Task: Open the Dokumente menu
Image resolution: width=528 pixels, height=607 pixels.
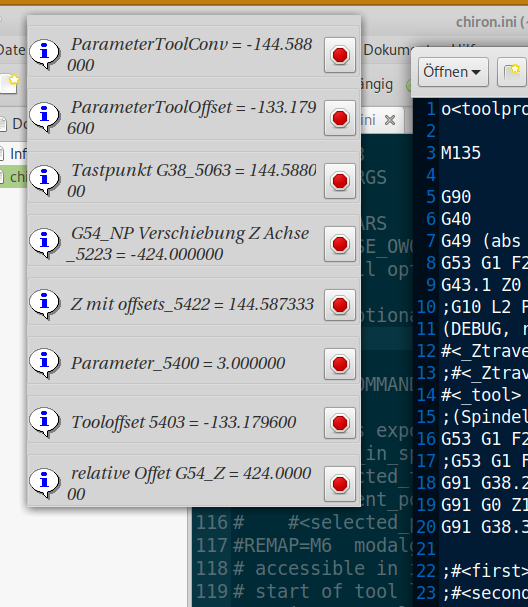Action: point(387,50)
